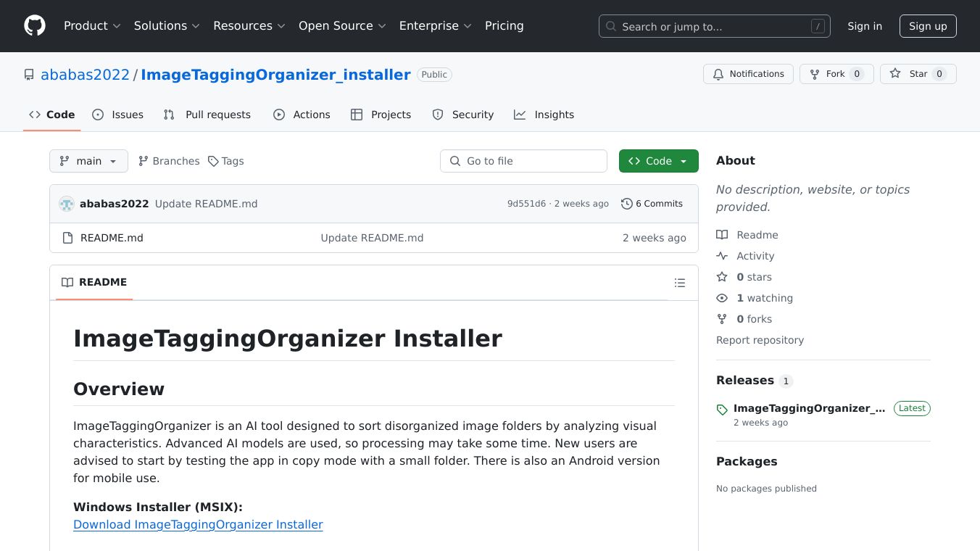Open the Packages heading link

747,462
